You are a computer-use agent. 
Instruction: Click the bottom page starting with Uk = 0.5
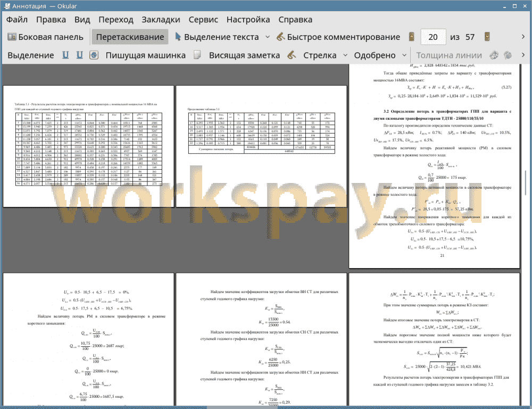(88, 339)
